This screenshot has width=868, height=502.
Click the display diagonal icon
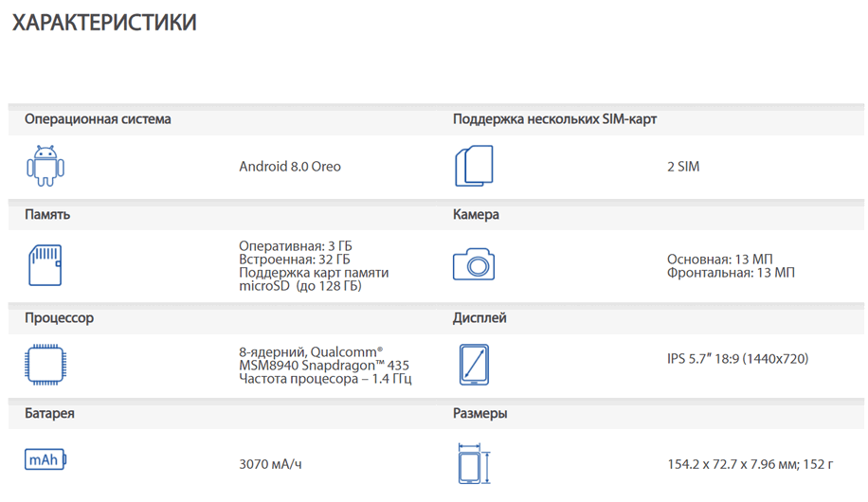[x=474, y=365]
